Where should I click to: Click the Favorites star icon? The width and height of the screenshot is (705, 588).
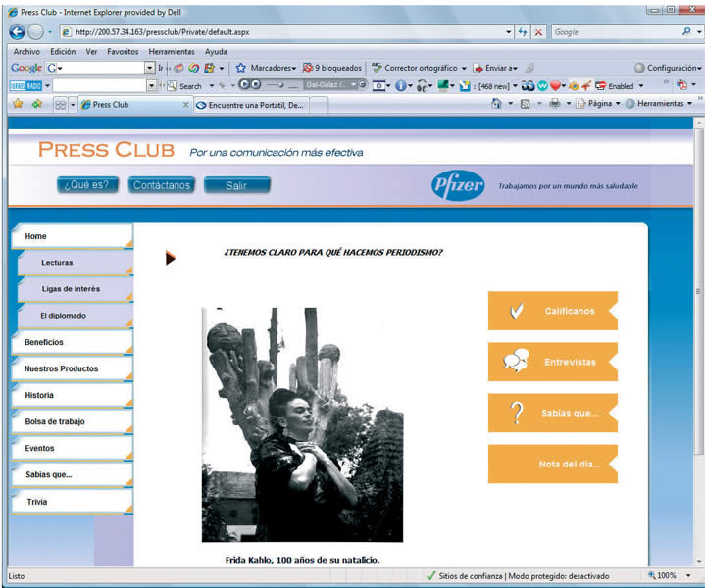[x=18, y=104]
